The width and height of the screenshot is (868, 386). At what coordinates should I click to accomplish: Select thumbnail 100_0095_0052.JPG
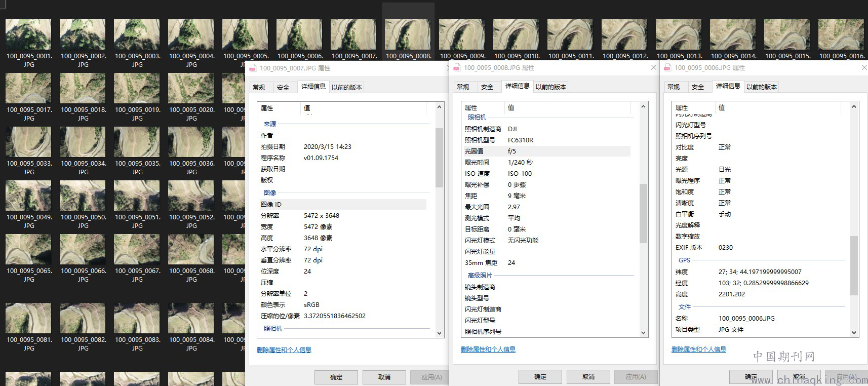click(191, 196)
